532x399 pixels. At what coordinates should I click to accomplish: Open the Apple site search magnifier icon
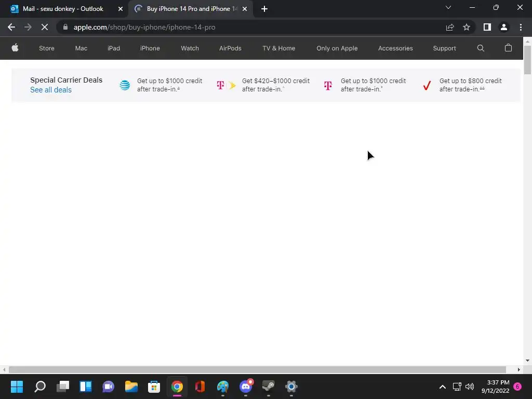click(x=481, y=48)
